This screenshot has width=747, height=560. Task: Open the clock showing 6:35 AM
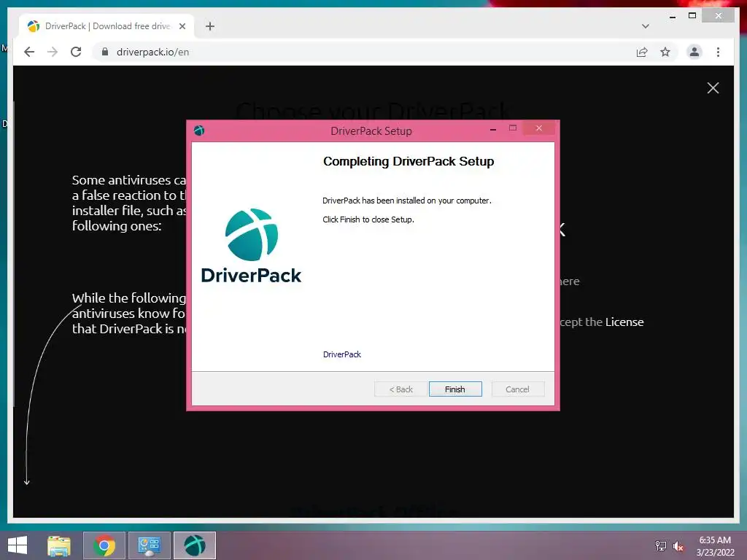(x=715, y=545)
